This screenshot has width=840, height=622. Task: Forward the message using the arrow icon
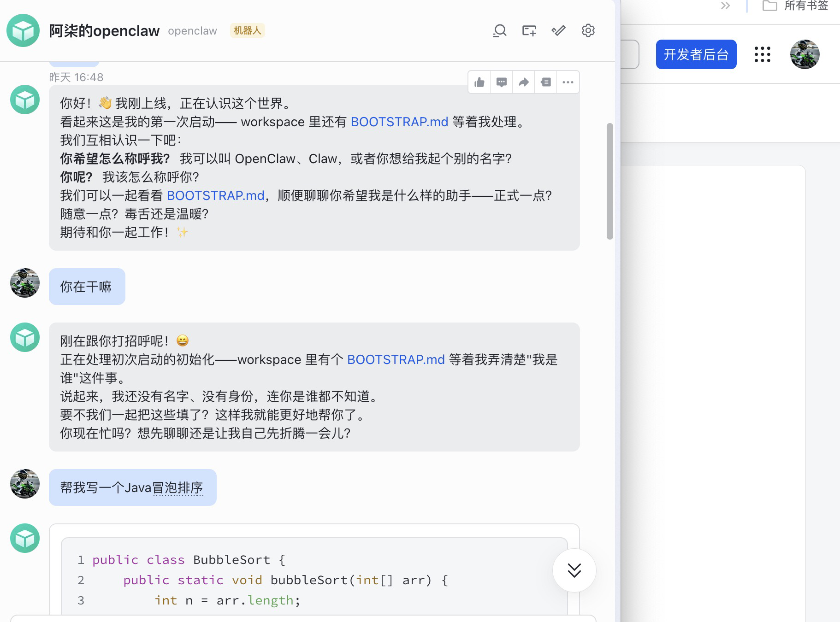[x=524, y=82]
